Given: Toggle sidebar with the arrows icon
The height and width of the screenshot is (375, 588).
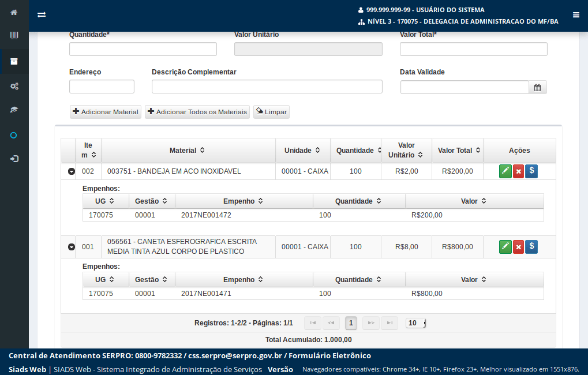Looking at the screenshot, I should 42,14.
